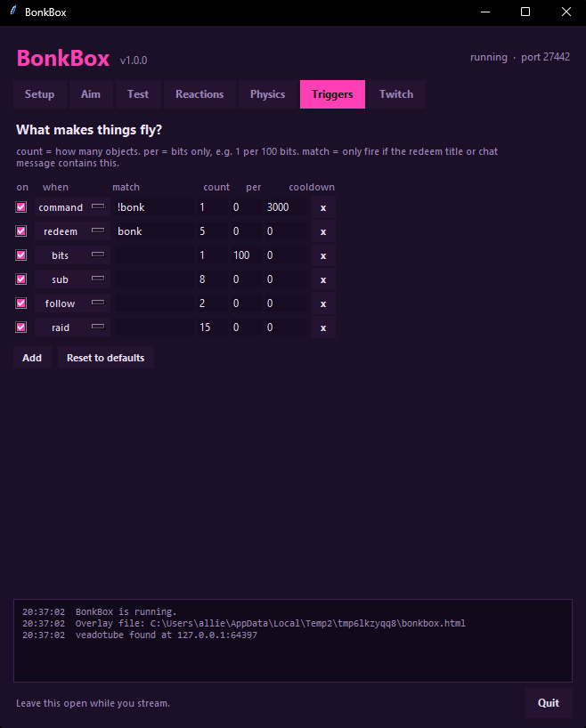Image resolution: width=586 pixels, height=728 pixels.
Task: Click the 'What makes things fly?' heading
Action: point(89,130)
